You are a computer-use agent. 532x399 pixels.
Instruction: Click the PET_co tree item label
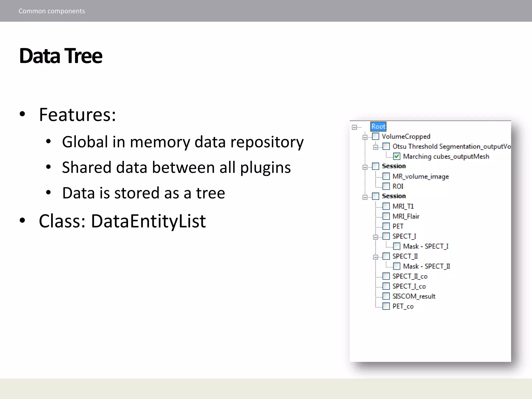coord(403,306)
